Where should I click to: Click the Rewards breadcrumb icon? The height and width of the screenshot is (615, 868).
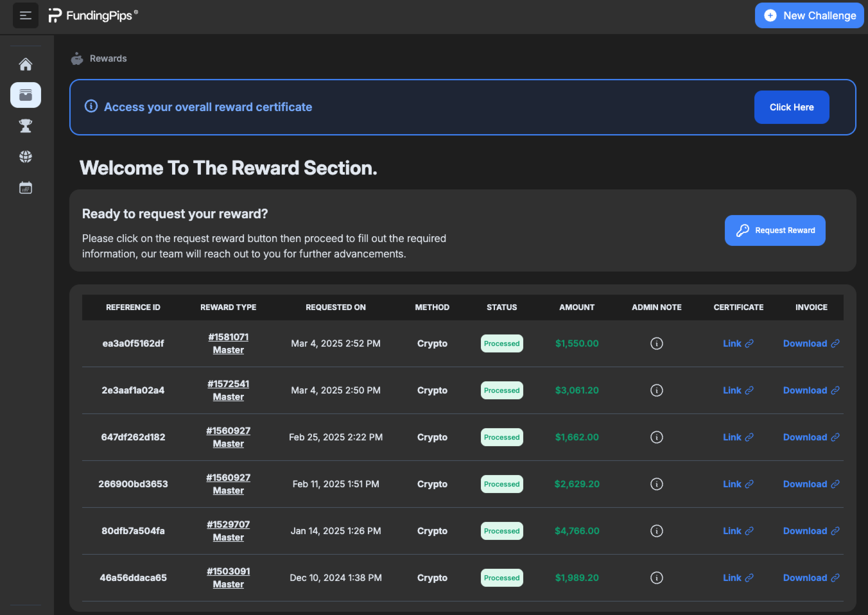pos(77,58)
